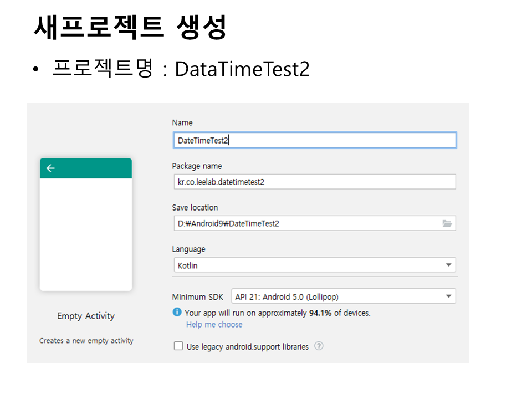Click the Empty Activity caption text

(86, 316)
